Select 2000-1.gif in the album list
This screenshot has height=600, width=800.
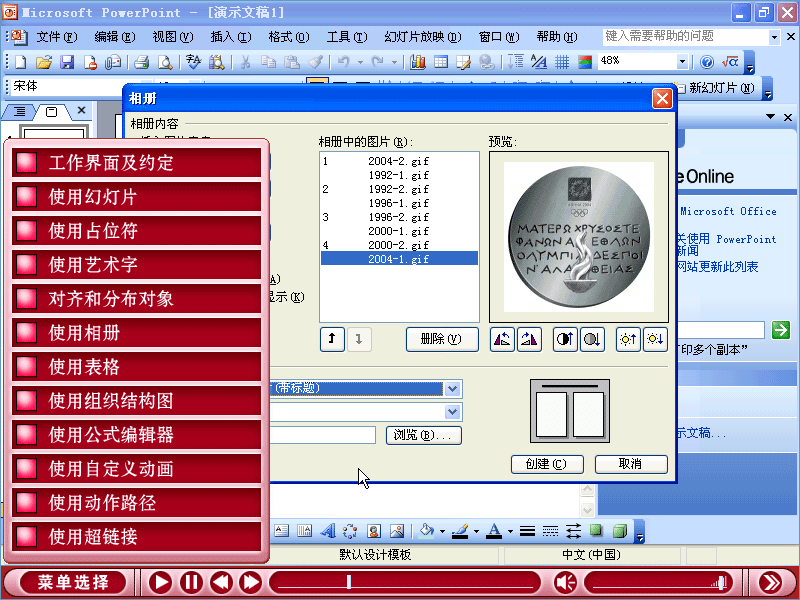(x=398, y=231)
